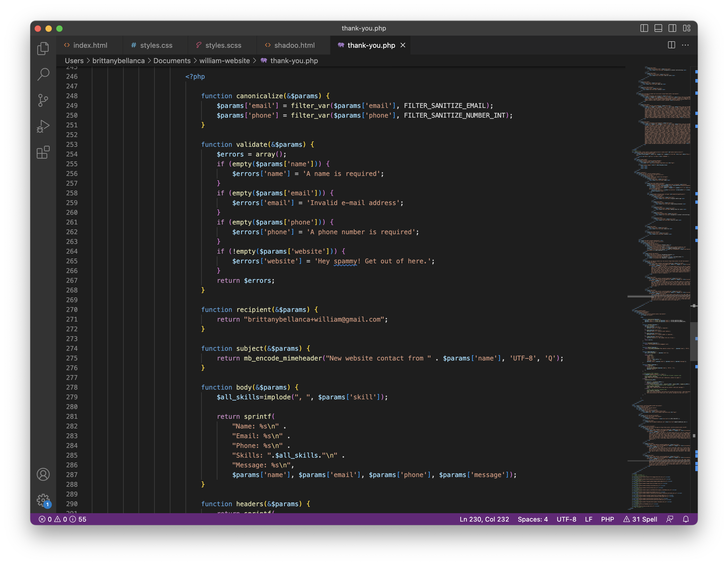Click the brittanybellanca breadcrumb
Viewport: 728px width, 565px height.
click(x=118, y=61)
